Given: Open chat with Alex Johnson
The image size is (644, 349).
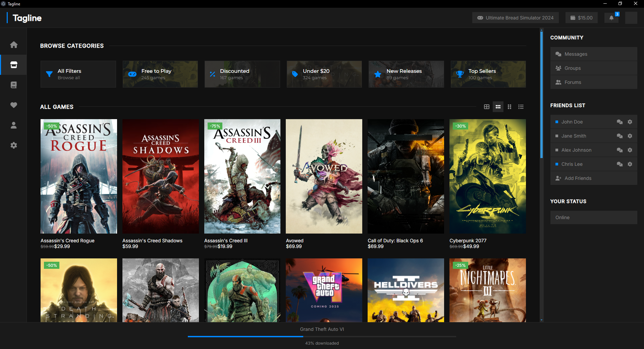Looking at the screenshot, I should point(620,150).
